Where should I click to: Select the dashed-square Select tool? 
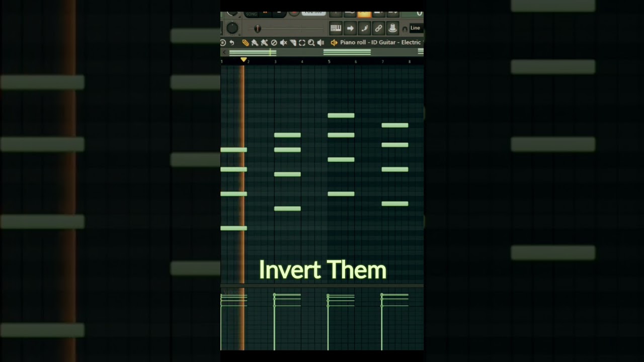point(302,43)
